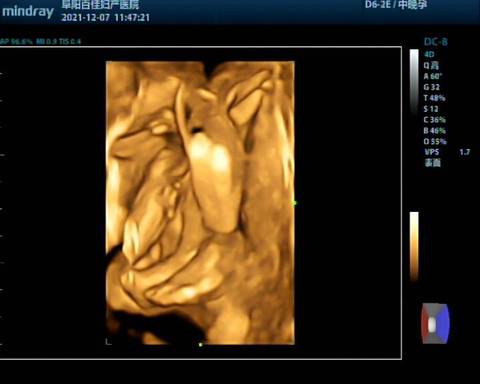This screenshot has width=480, height=384.
Task: Click the 3D orientation cube indicator
Action: 435,323
